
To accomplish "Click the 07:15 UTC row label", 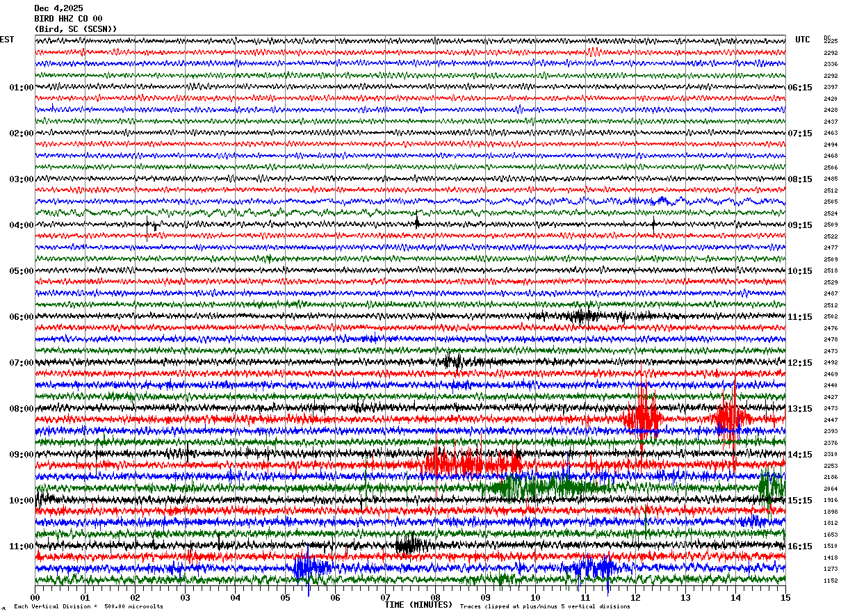I will (800, 133).
